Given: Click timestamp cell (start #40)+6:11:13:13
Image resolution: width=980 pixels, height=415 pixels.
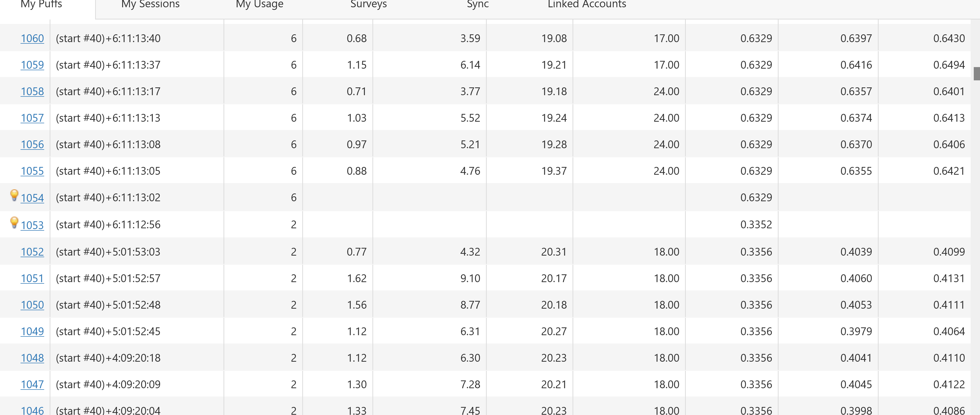Looking at the screenshot, I should click(108, 118).
